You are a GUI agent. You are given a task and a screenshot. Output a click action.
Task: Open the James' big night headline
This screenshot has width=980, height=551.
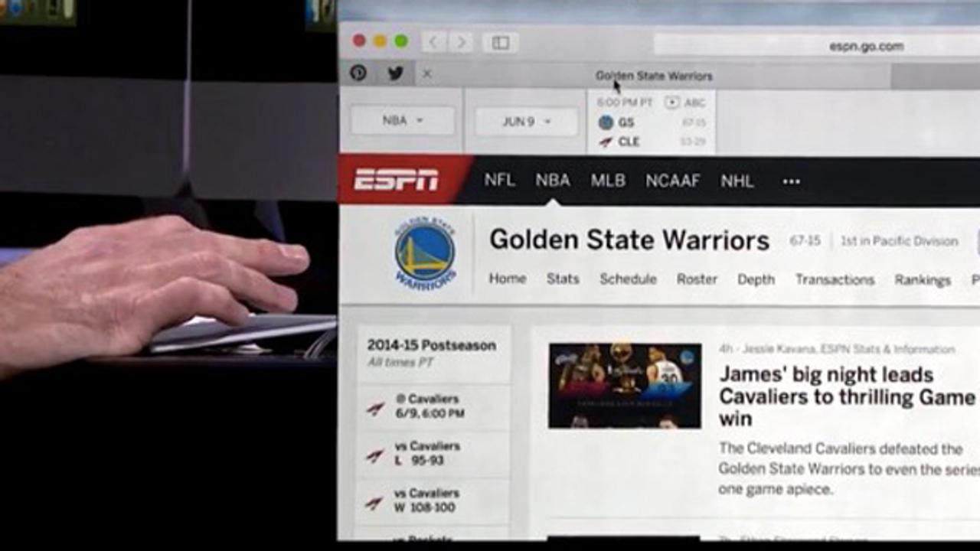(847, 396)
